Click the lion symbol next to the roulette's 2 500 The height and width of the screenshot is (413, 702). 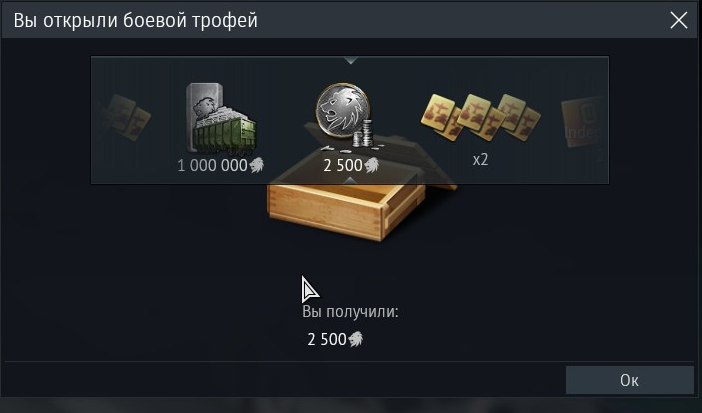point(372,165)
